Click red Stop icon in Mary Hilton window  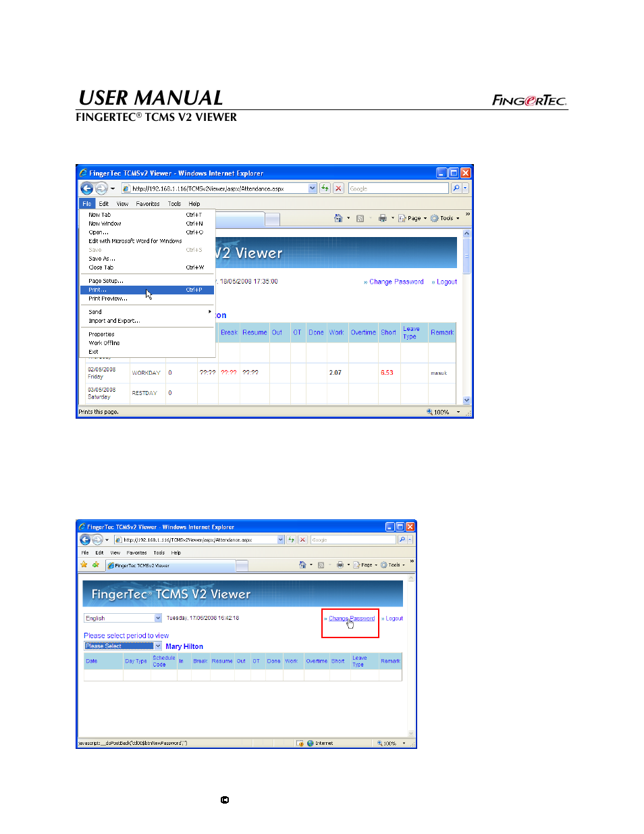[303, 540]
